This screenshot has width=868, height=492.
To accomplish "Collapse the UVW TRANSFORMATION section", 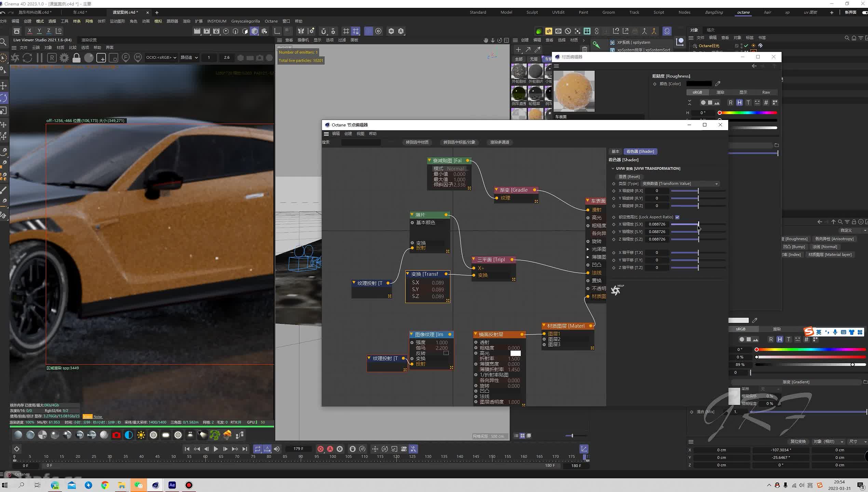I will tap(613, 168).
